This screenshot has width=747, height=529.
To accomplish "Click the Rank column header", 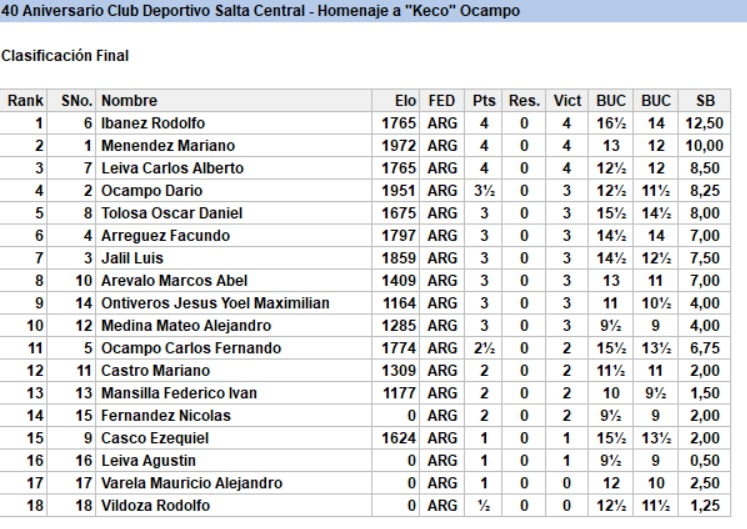I will tap(25, 101).
